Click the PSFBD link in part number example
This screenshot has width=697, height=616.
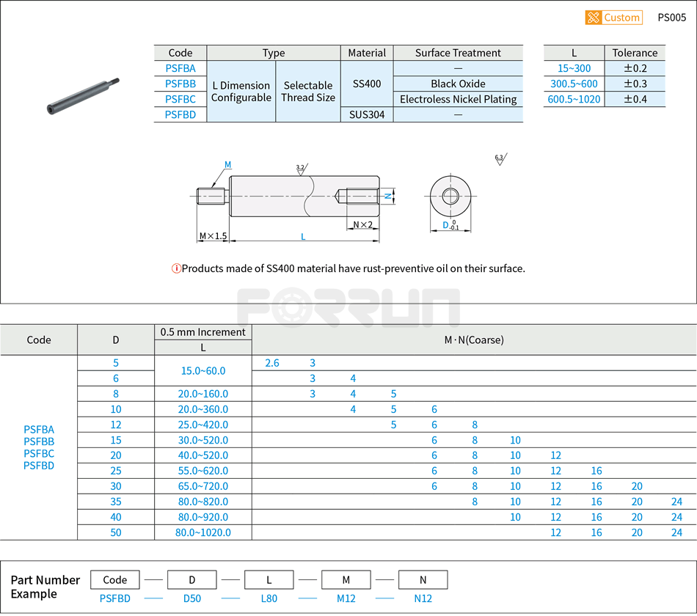(115, 598)
